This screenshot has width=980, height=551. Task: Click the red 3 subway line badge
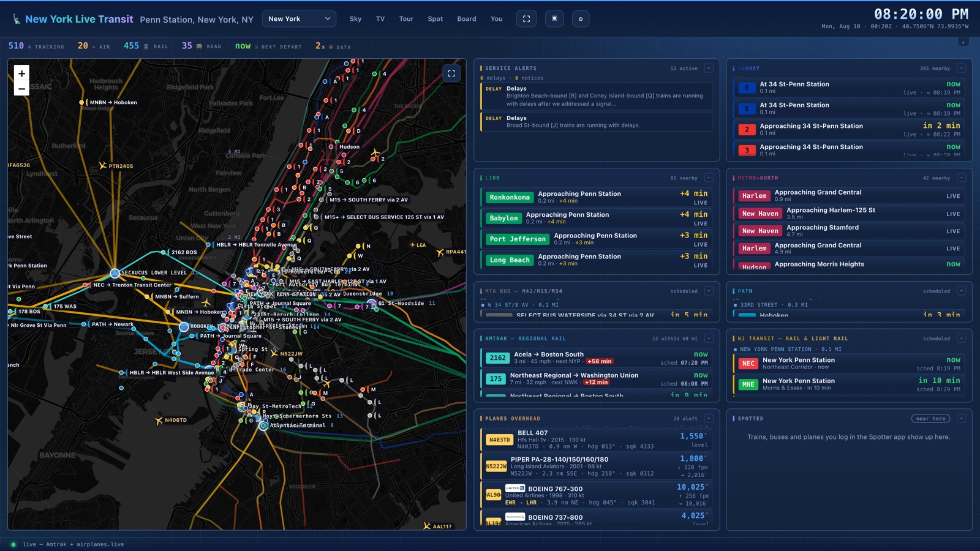(747, 150)
